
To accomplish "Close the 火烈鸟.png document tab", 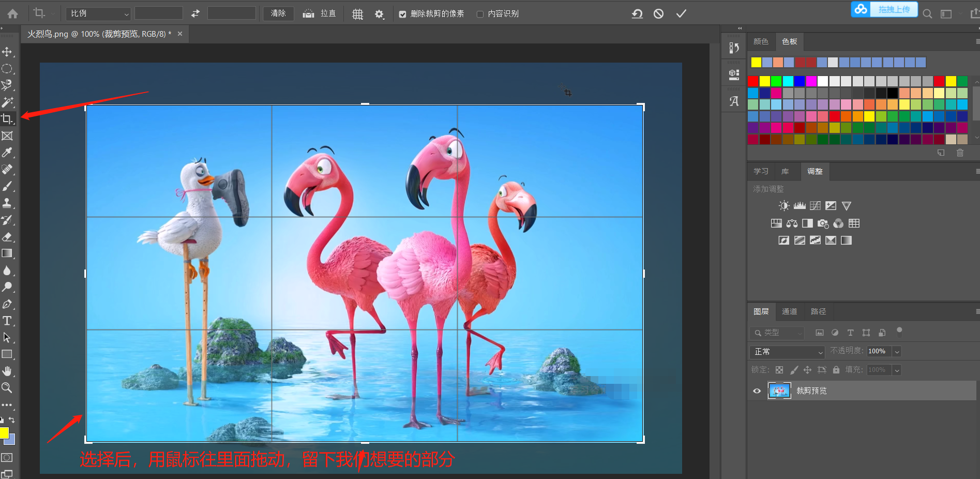I will [x=180, y=34].
